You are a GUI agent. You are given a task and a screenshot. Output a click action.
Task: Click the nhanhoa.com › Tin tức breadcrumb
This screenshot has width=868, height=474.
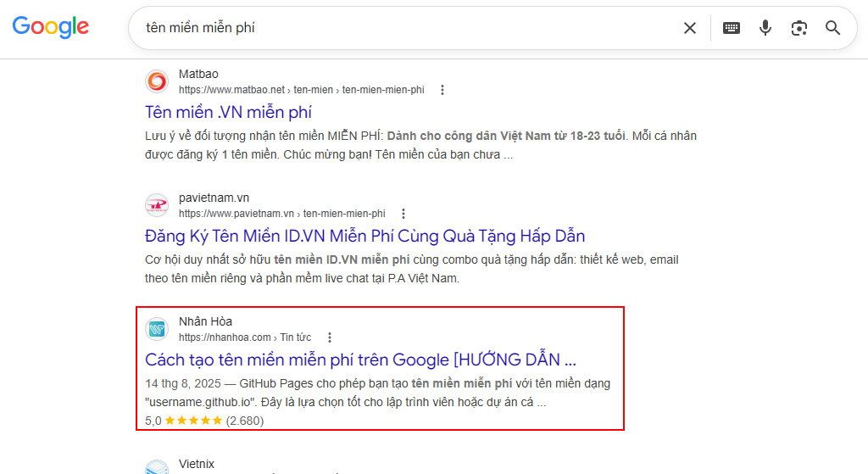pos(245,337)
